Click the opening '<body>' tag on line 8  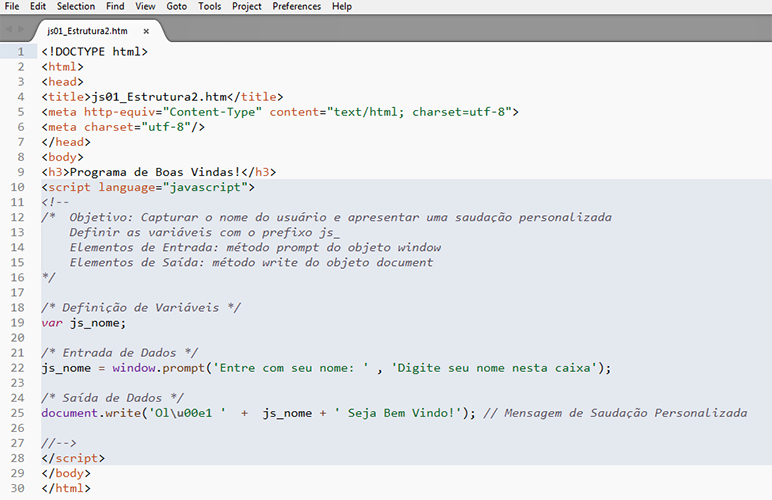pyautogui.click(x=63, y=157)
